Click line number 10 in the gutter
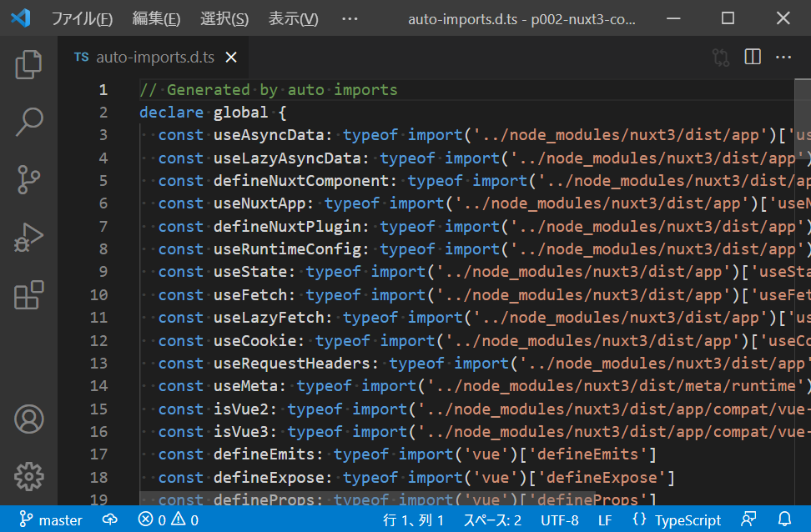The width and height of the screenshot is (811, 532). pyautogui.click(x=98, y=294)
